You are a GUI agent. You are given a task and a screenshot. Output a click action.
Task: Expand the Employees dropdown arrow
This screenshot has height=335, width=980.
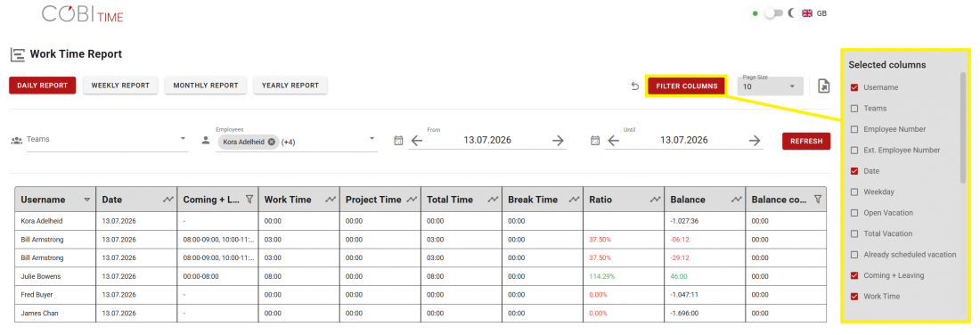click(x=372, y=139)
